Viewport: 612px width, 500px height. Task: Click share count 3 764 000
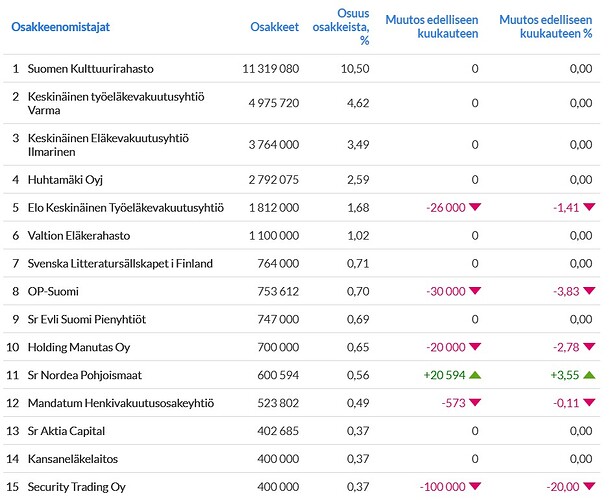point(274,145)
